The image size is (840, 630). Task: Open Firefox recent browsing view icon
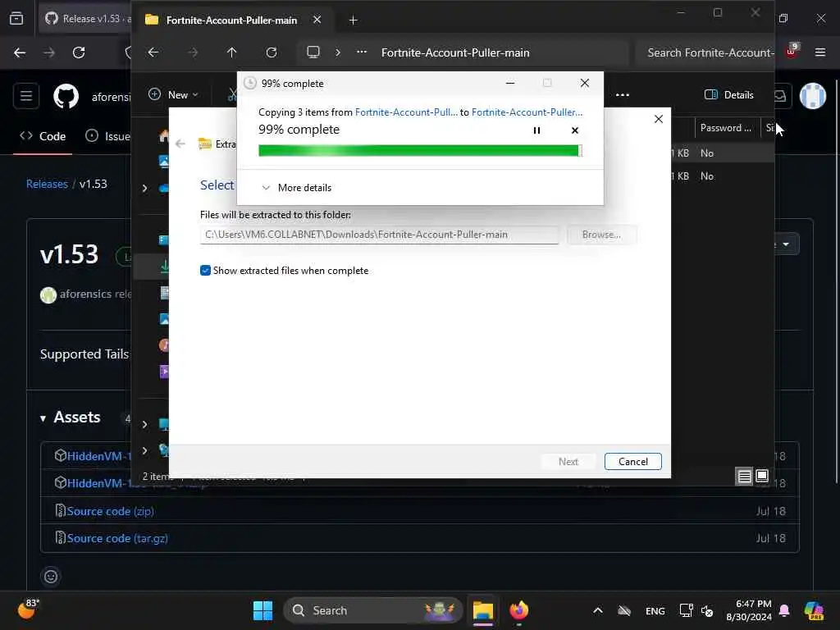pyautogui.click(x=16, y=19)
